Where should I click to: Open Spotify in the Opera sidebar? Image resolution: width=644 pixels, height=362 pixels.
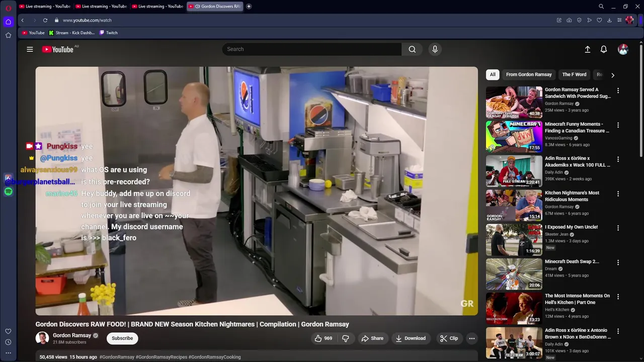pos(8,192)
